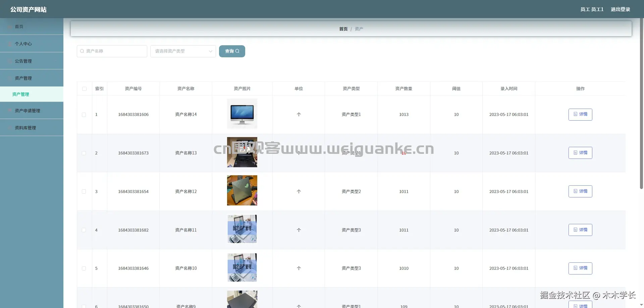The image size is (644, 308).
Task: Click asset number 1684303381654
Action: click(133, 192)
